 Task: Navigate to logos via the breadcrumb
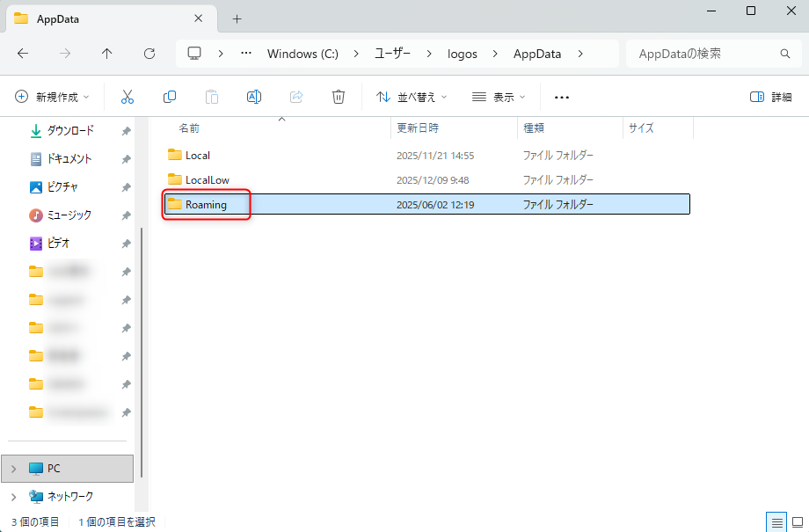click(462, 54)
